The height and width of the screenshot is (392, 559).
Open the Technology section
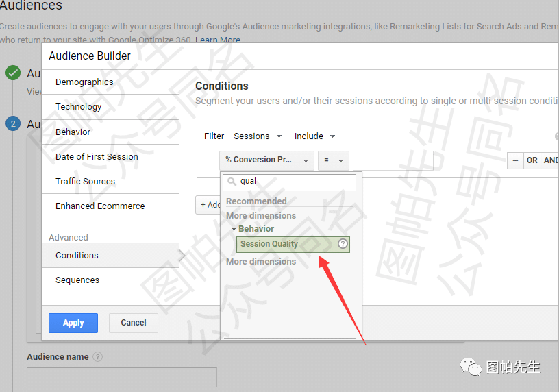pyautogui.click(x=78, y=107)
